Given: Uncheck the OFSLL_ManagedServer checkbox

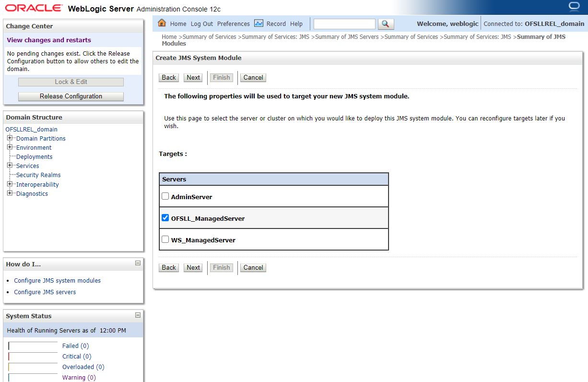Looking at the screenshot, I should (x=165, y=218).
